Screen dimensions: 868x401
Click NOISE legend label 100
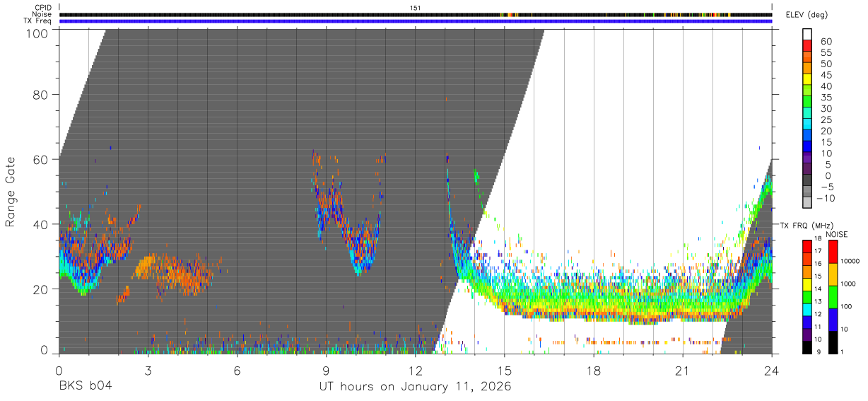click(x=846, y=306)
